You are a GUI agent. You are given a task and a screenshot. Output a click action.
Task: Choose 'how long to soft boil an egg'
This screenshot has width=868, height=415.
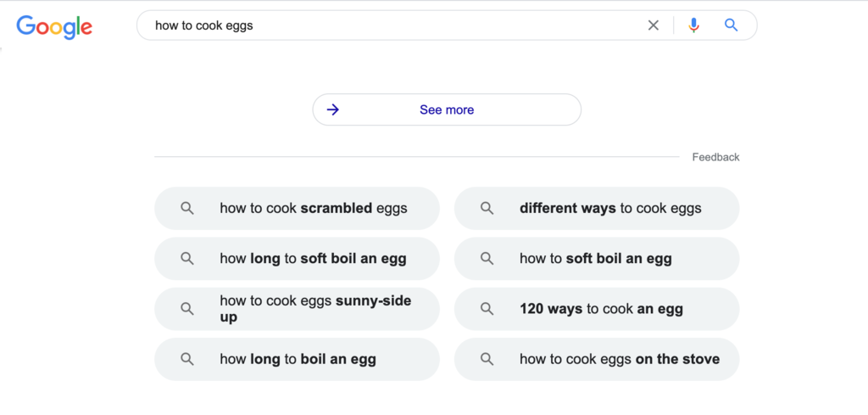[x=313, y=259]
